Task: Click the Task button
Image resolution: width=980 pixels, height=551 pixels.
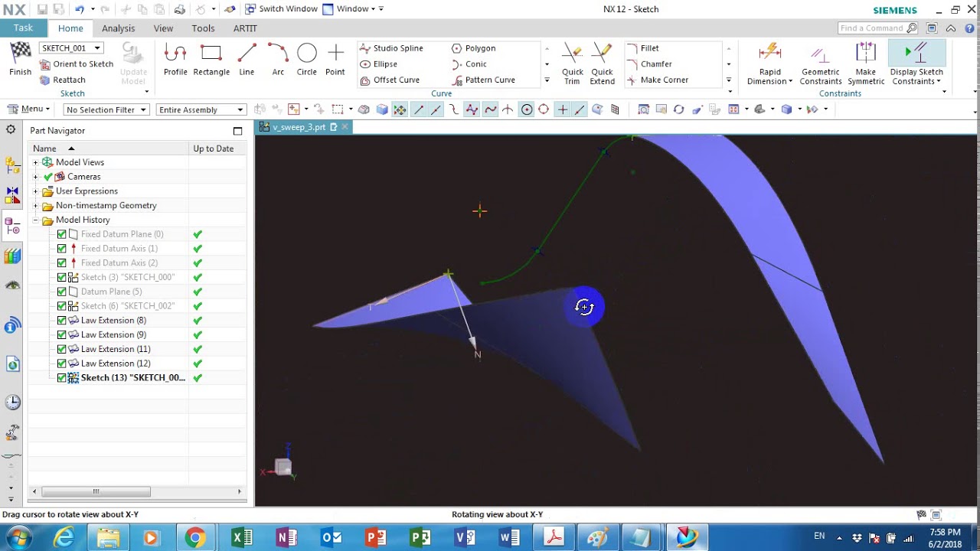Action: point(23,28)
